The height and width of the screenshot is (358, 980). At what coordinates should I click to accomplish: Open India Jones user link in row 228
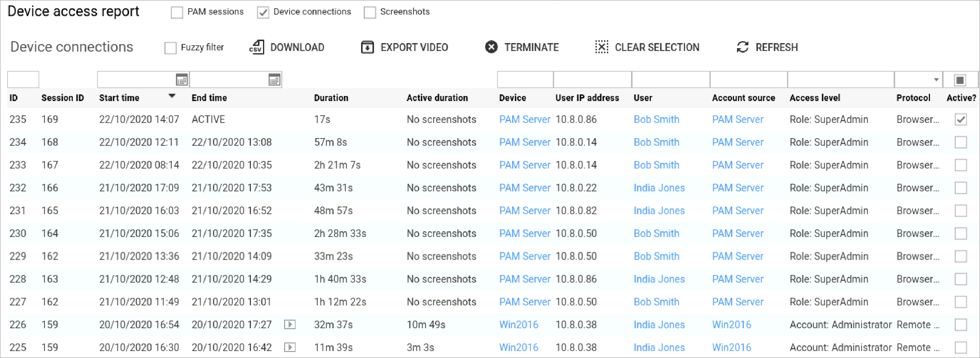point(659,279)
